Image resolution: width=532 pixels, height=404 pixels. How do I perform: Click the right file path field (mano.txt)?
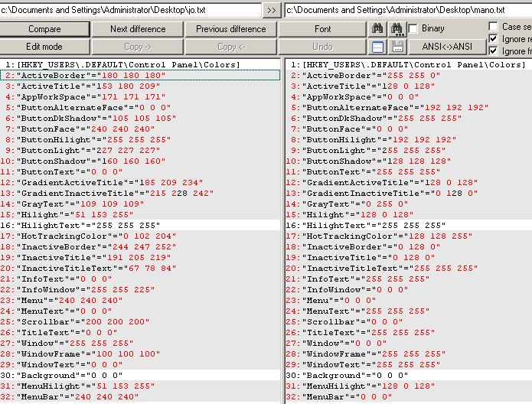click(407, 10)
